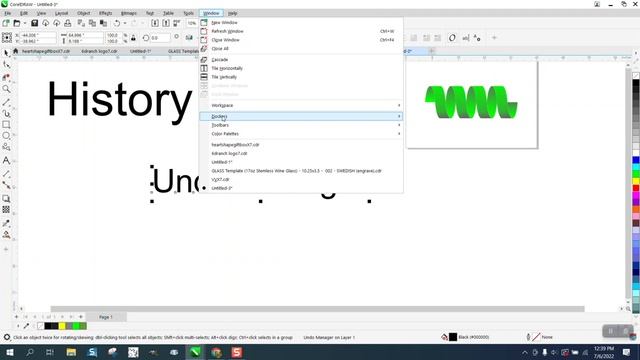Select the Connector tool

click(x=6, y=185)
